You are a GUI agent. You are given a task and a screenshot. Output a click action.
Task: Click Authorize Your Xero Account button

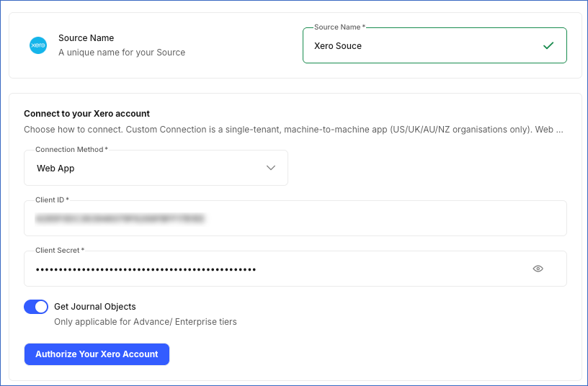click(x=97, y=354)
